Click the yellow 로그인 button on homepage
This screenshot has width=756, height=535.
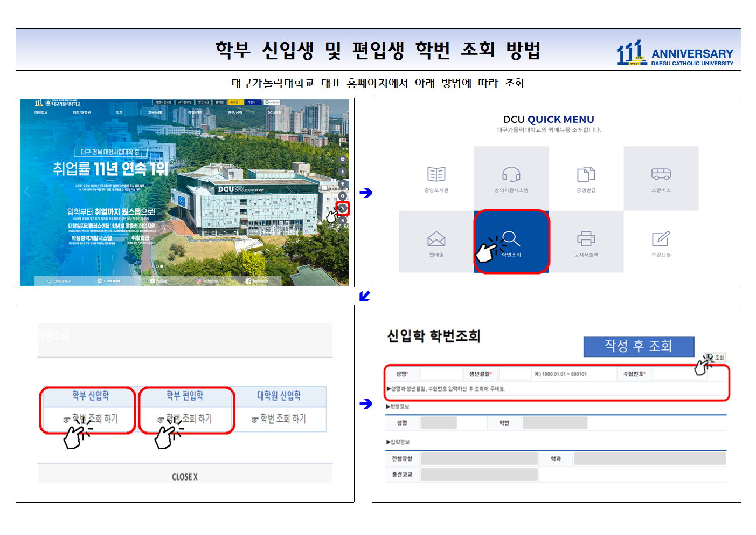[x=234, y=102]
